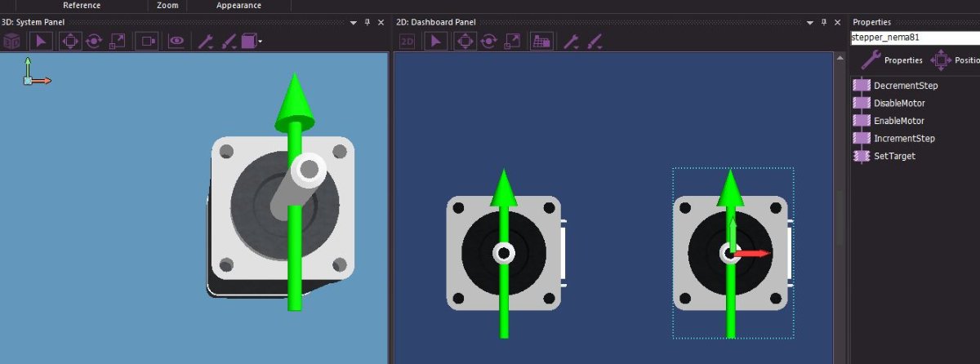Open the Appearance menu section
Image resolution: width=980 pixels, height=364 pixels.
point(238,5)
